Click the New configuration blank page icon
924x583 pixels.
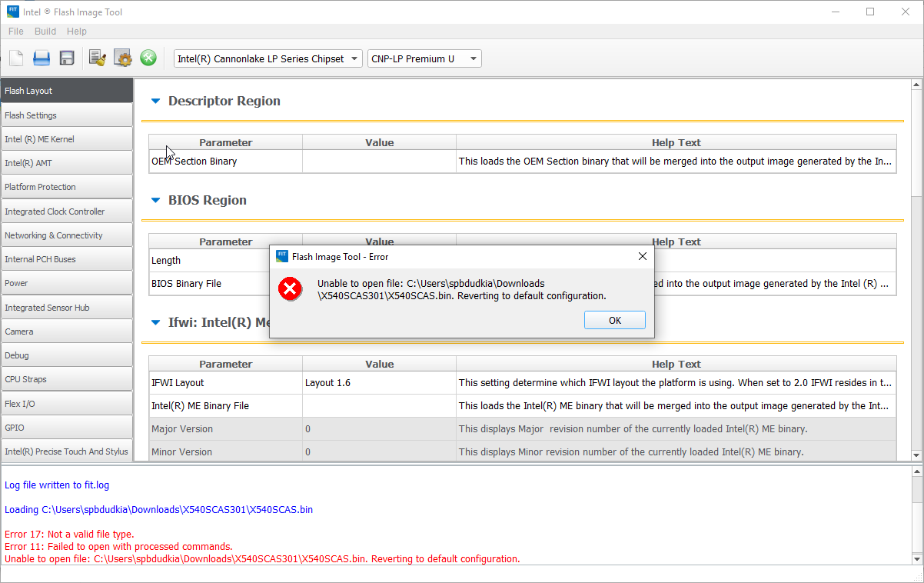[16, 58]
